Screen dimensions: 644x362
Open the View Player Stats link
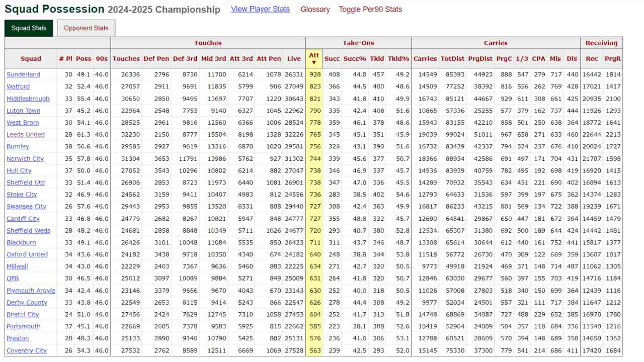(260, 9)
